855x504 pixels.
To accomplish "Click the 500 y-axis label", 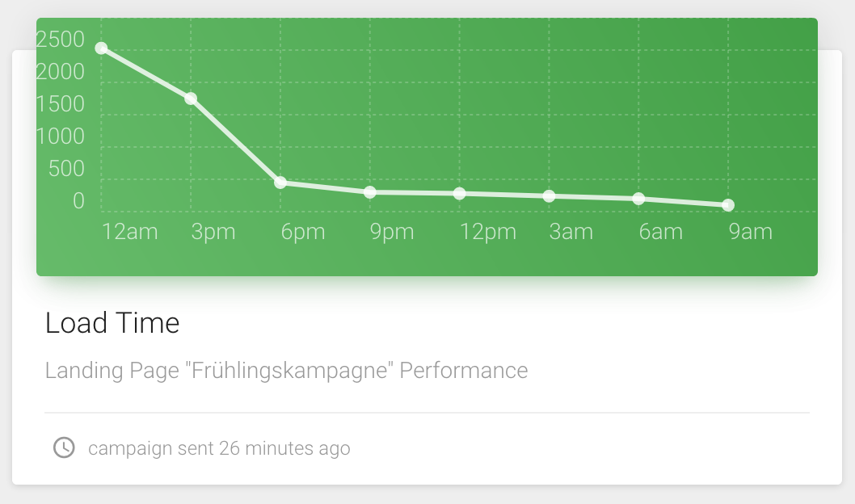I will point(66,169).
